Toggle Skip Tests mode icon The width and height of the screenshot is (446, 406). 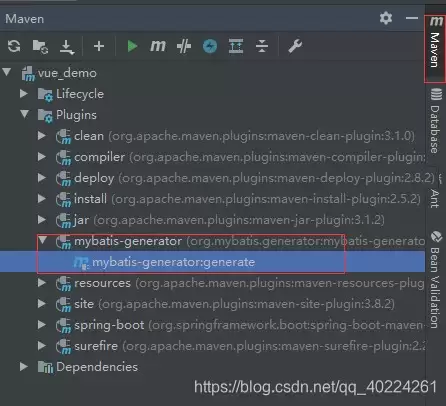coord(184,46)
